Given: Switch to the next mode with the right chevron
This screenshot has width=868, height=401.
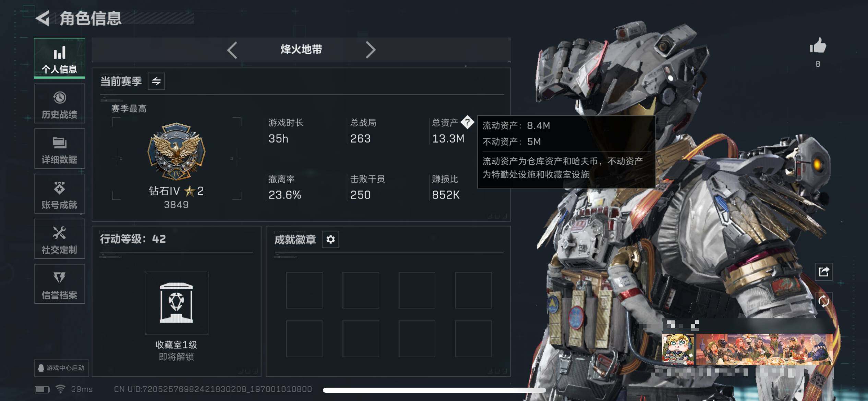Looking at the screenshot, I should [x=371, y=50].
